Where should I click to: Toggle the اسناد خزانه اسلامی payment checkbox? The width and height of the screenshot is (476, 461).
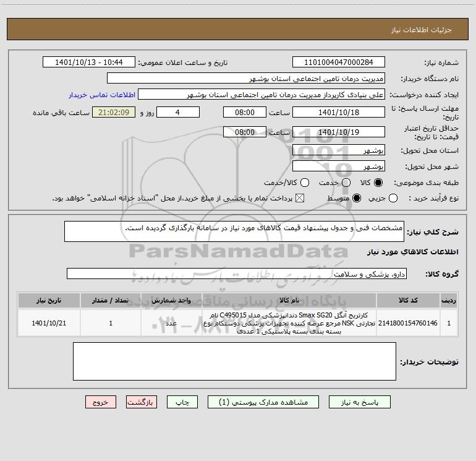coord(300,198)
